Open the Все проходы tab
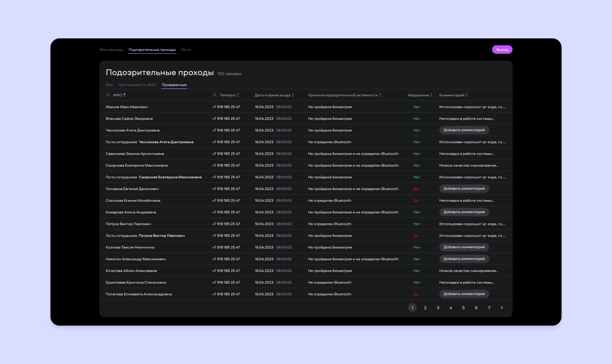This screenshot has height=364, width=612. (112, 50)
